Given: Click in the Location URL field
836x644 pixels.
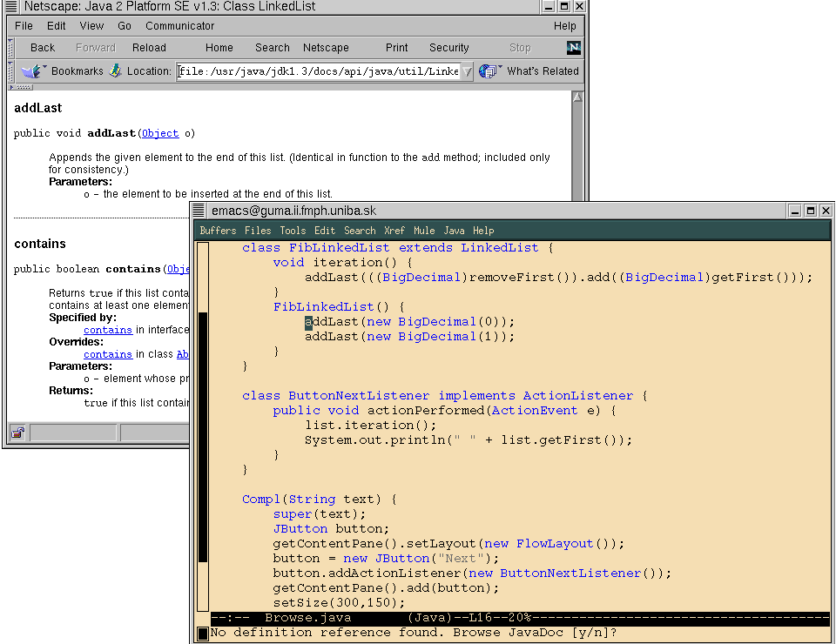Looking at the screenshot, I should click(318, 71).
